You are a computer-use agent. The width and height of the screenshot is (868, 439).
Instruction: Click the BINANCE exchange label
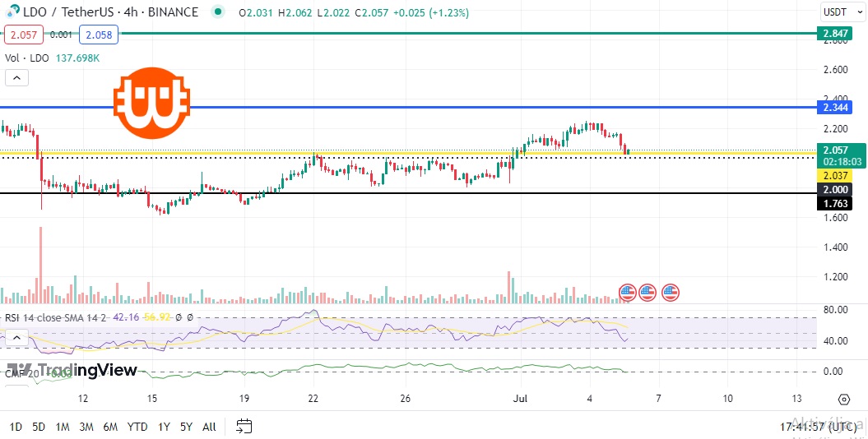(x=174, y=12)
